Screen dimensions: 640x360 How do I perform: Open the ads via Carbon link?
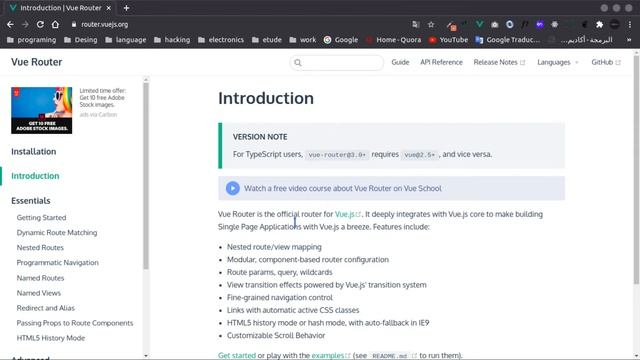point(98,115)
